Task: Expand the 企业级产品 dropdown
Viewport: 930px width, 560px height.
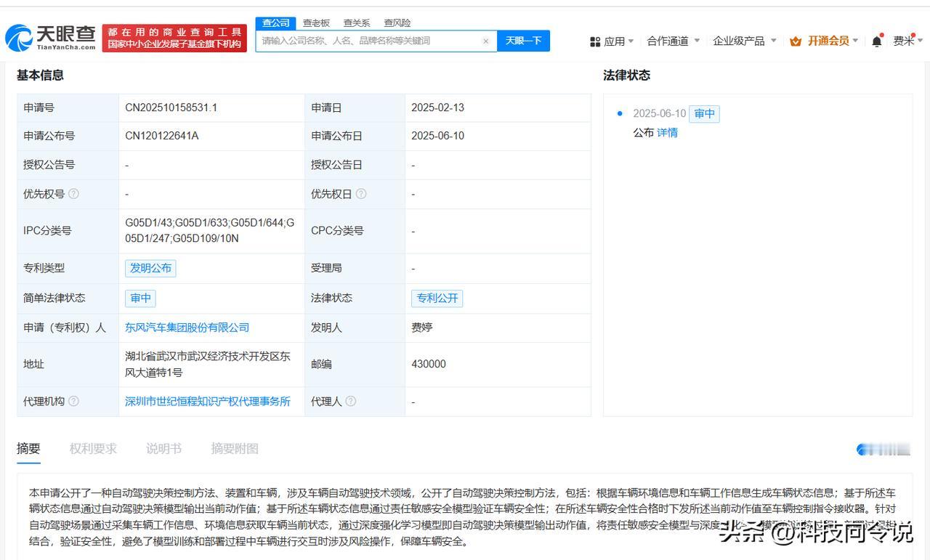Action: tap(773, 41)
